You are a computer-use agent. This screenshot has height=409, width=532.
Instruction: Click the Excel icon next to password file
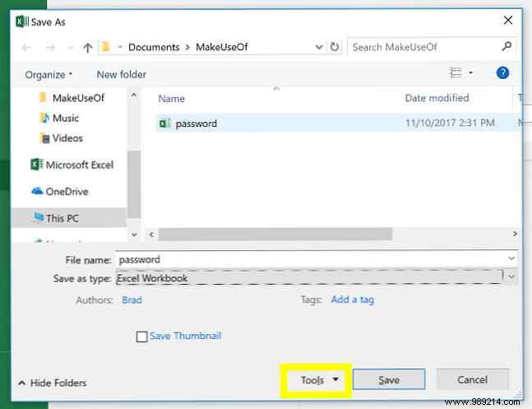[x=165, y=123]
